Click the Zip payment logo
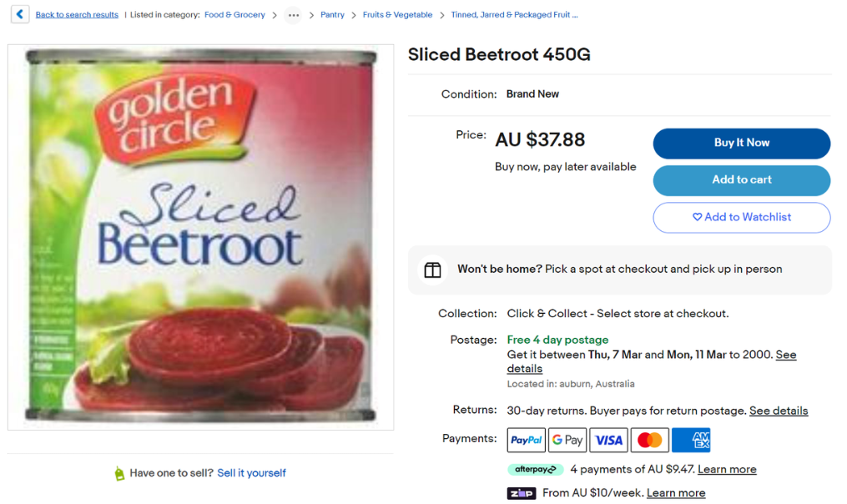 pyautogui.click(x=521, y=493)
